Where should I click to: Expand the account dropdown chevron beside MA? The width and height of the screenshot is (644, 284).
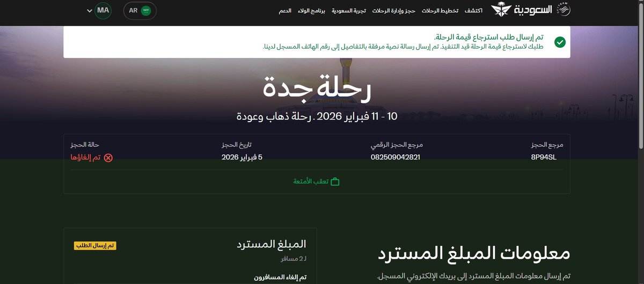click(x=89, y=11)
